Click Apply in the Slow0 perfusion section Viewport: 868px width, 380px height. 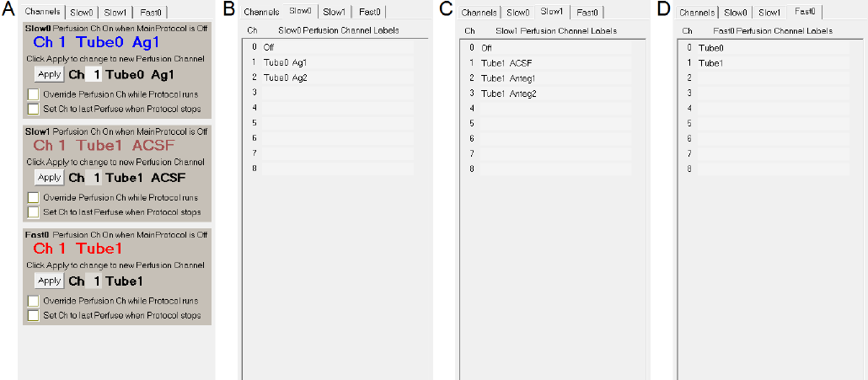[x=50, y=74]
